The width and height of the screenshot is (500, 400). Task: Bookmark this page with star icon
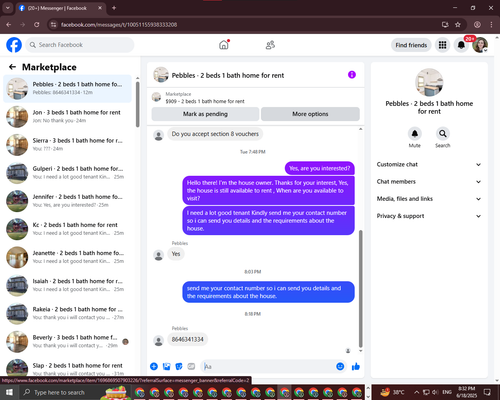pos(458,25)
